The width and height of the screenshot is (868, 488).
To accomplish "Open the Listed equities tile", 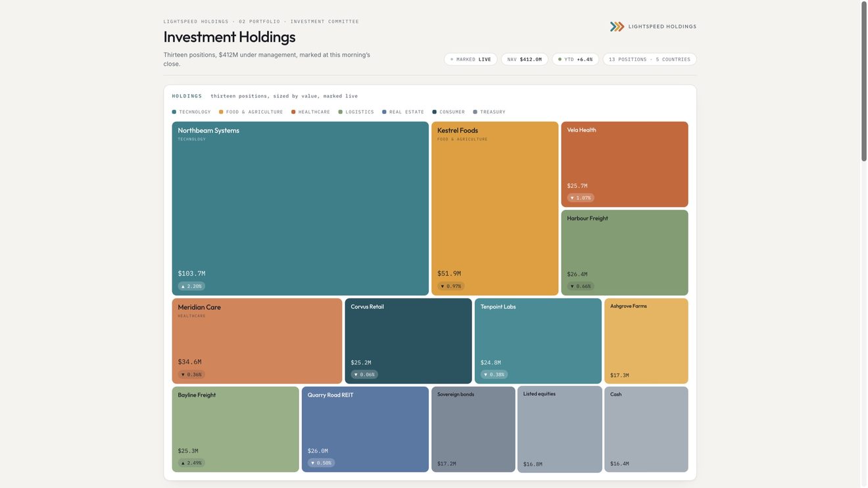I will (560, 429).
